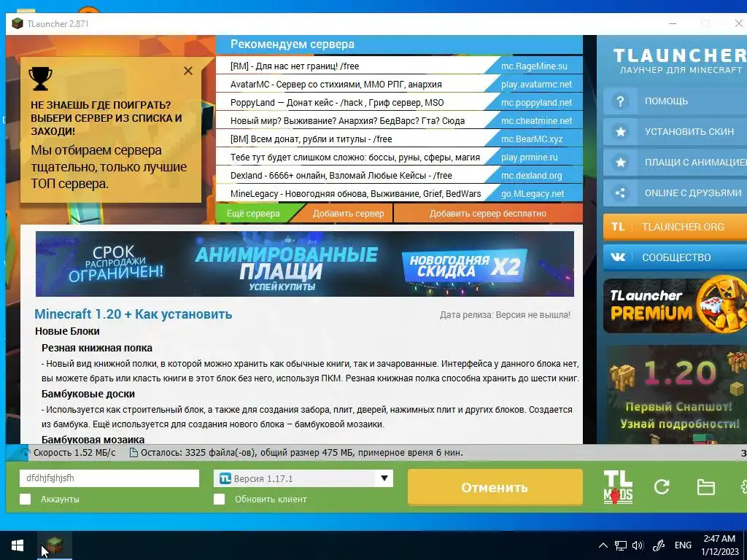Expand the Версия 1.17.1 dropdown arrow
The height and width of the screenshot is (560, 747).
pyautogui.click(x=384, y=478)
